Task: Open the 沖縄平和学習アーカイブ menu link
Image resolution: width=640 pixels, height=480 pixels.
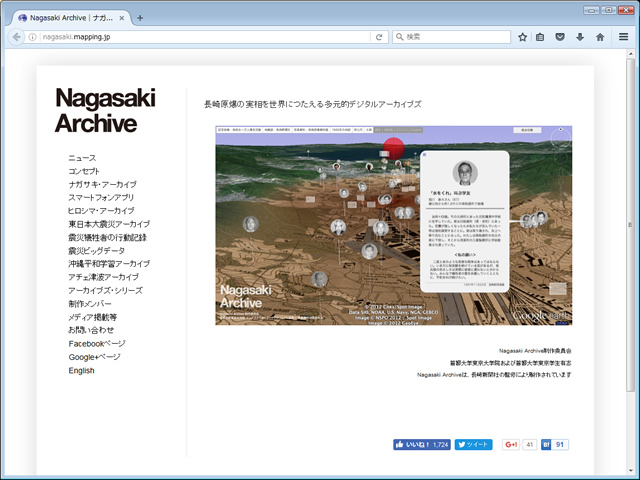Action: click(x=109, y=264)
